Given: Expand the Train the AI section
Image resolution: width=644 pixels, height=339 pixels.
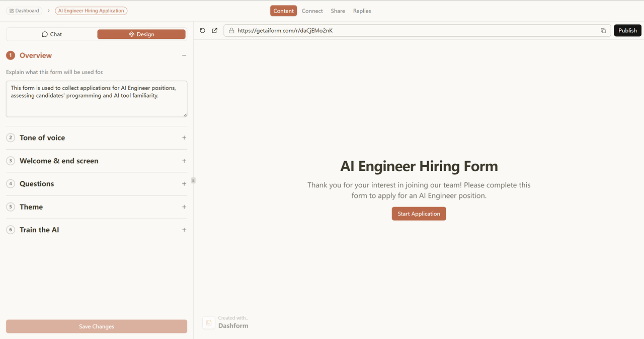Looking at the screenshot, I should click(x=184, y=230).
